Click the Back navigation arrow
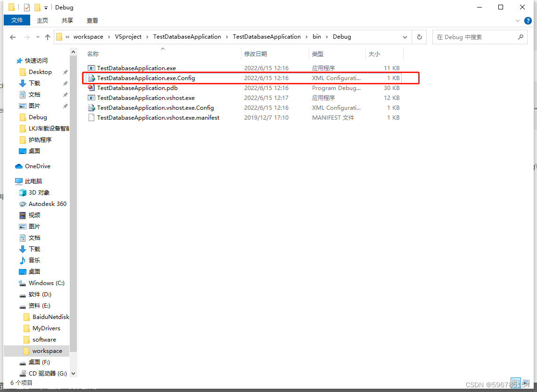The width and height of the screenshot is (537, 392). [13, 37]
